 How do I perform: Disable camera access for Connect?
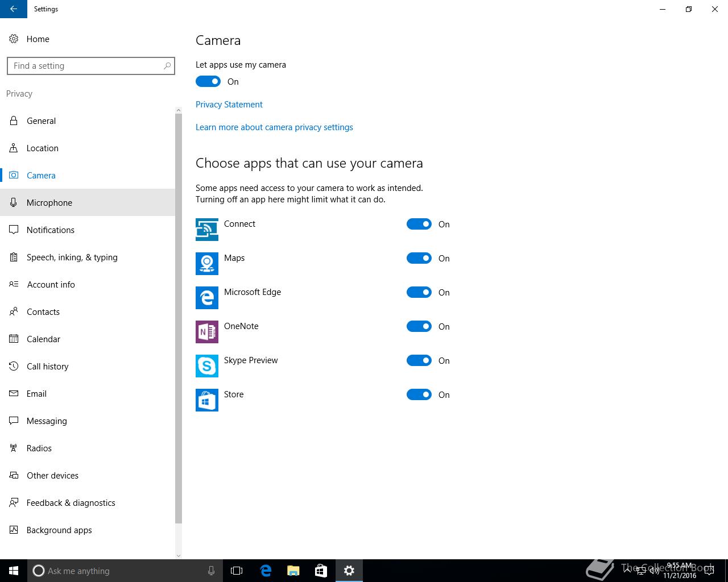[x=419, y=224]
